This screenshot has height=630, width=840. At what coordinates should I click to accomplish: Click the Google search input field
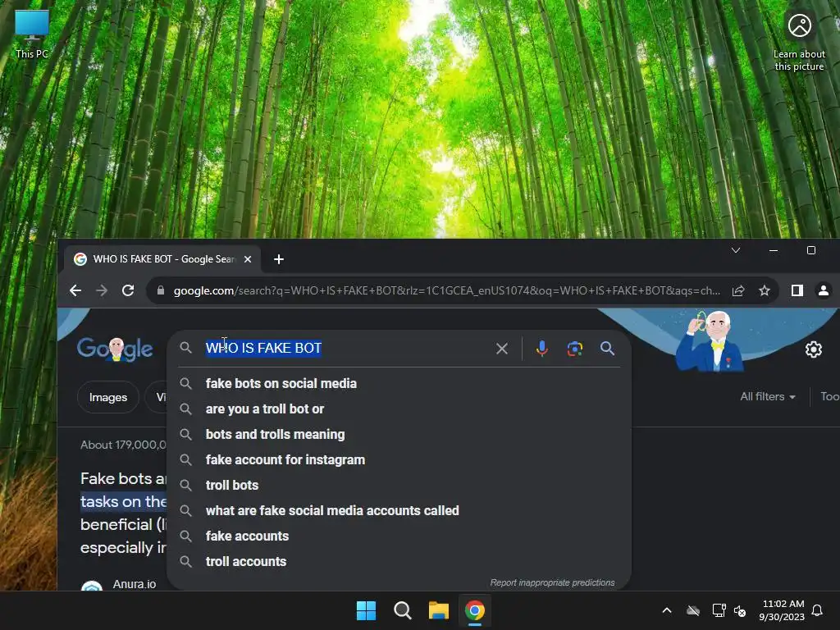click(x=345, y=348)
